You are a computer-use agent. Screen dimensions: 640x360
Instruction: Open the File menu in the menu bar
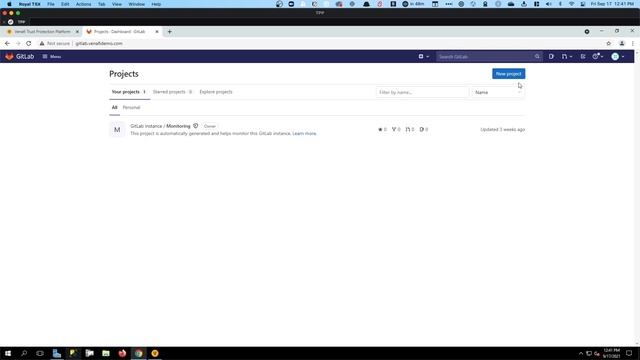tap(51, 4)
